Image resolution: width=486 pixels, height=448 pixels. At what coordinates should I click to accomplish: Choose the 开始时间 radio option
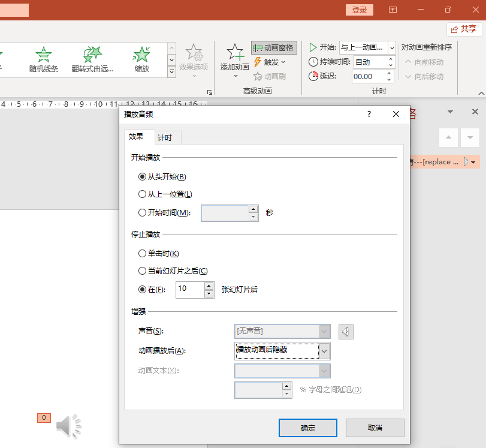pos(142,213)
